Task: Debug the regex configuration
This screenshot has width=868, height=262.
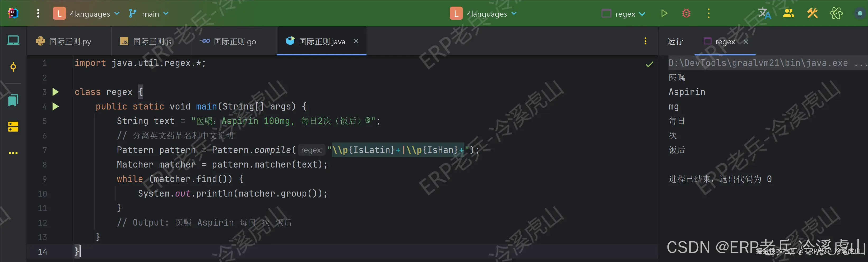Action: tap(686, 13)
